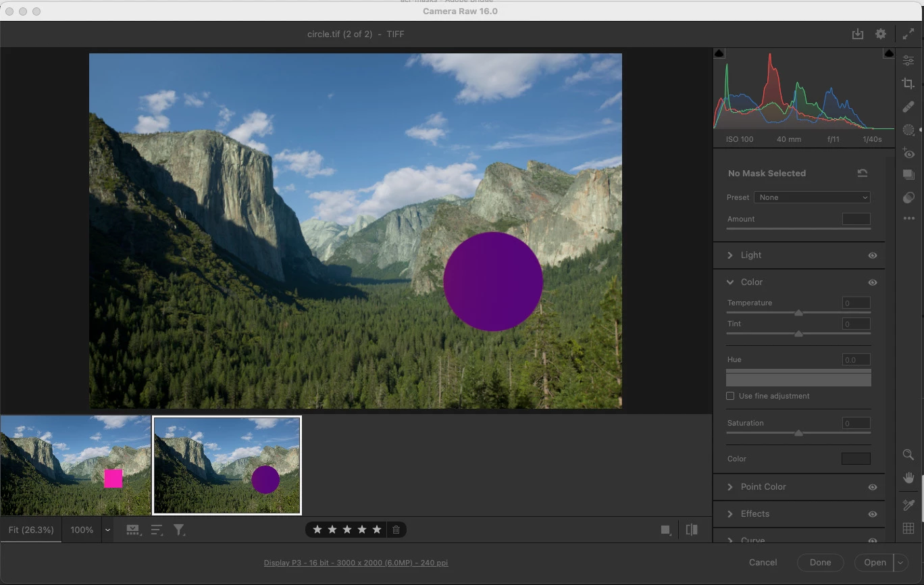Click the trash mark-for-deletion icon
Screen dimensions: 924x585
(396, 530)
